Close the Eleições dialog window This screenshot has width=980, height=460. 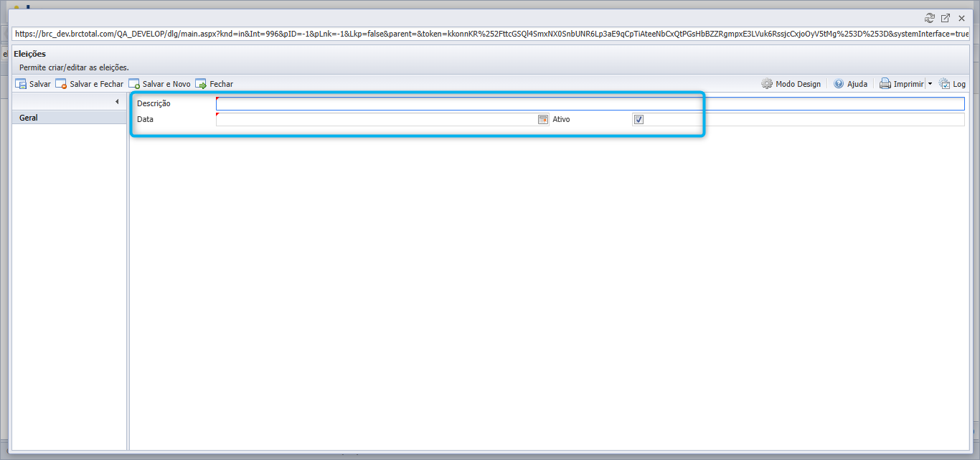(x=962, y=18)
